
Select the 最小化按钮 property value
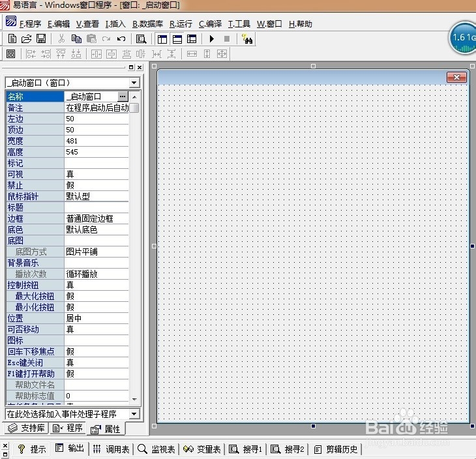coord(97,307)
